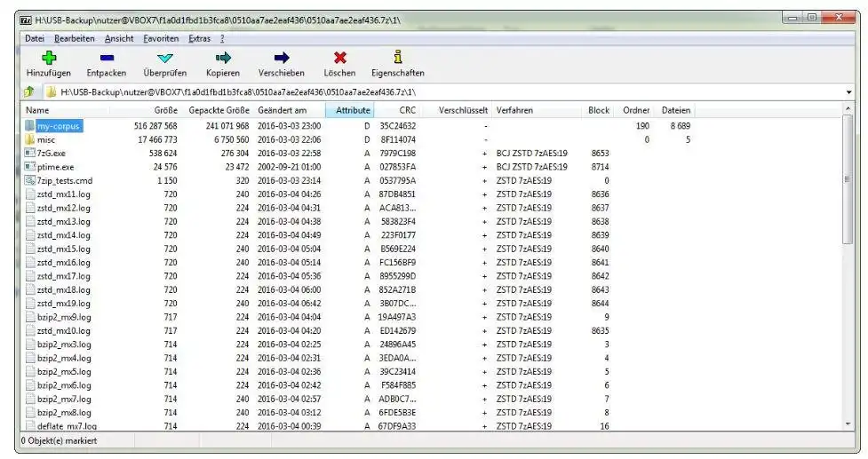Click the scrollbar down arrow
The image size is (868, 459).
click(848, 424)
